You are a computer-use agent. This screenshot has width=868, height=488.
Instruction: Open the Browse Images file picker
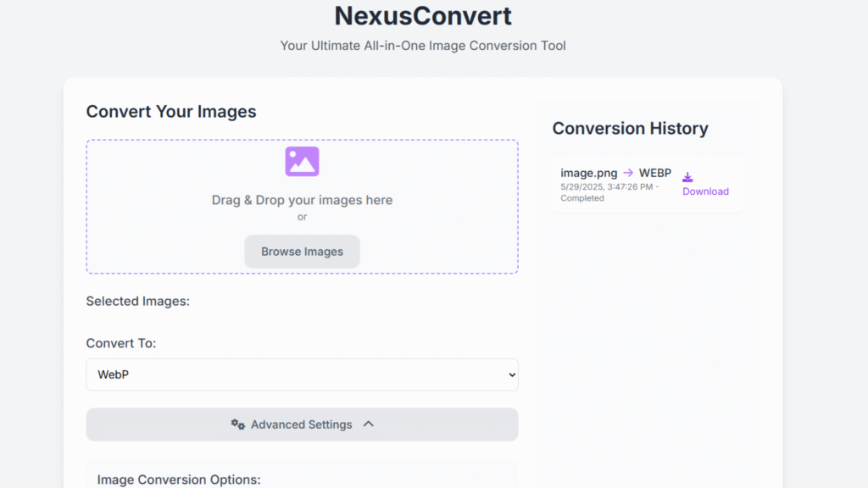[303, 252]
